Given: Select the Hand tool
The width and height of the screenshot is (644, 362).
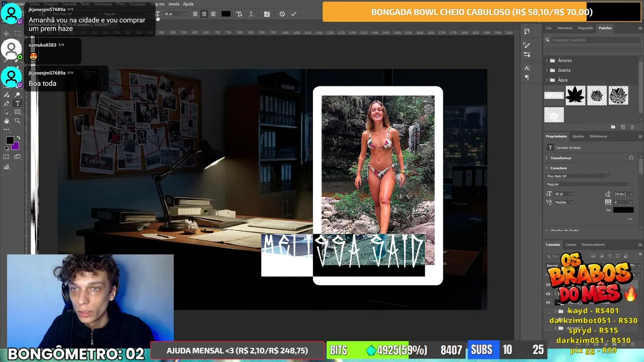Looking at the screenshot, I should pyautogui.click(x=7, y=121).
